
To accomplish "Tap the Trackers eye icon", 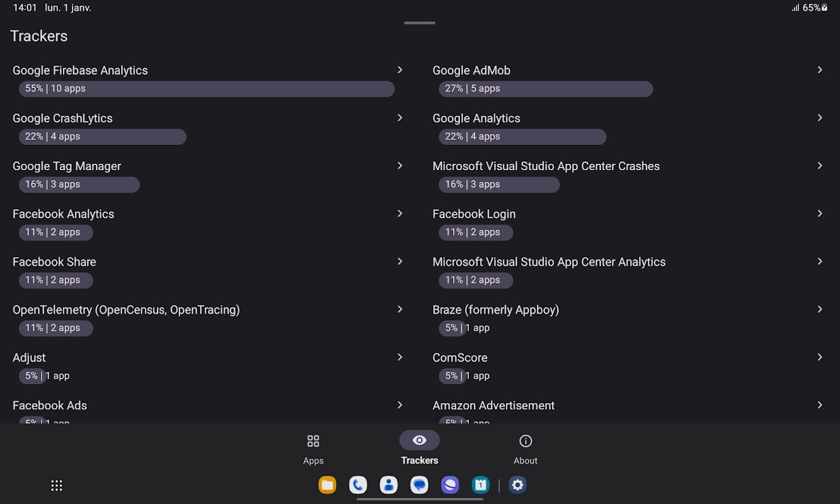I will 420,440.
